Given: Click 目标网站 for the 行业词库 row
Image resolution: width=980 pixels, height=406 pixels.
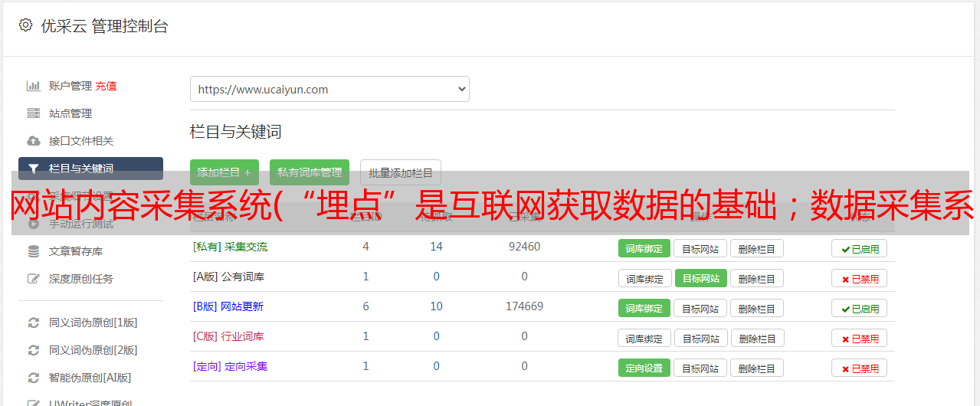Looking at the screenshot, I should [700, 338].
